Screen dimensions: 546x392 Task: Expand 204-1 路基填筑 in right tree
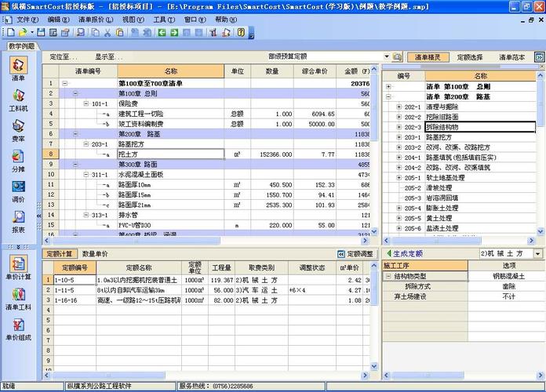point(399,158)
